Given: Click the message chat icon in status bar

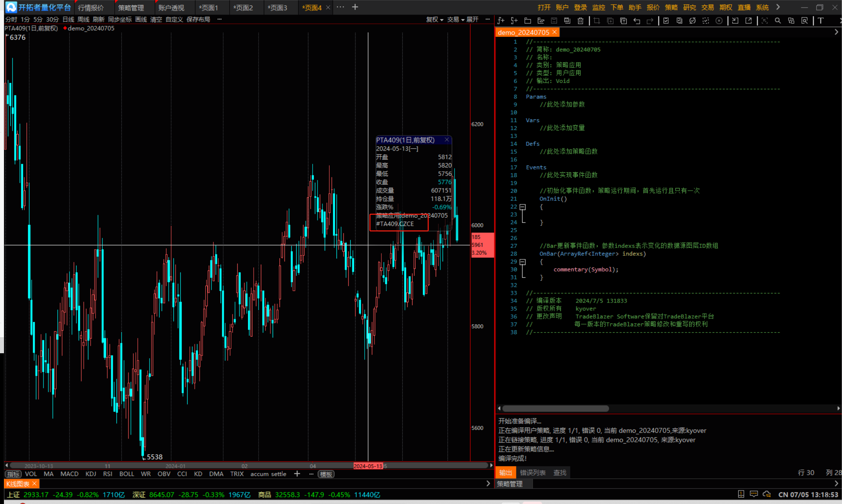Looking at the screenshot, I should (x=754, y=494).
